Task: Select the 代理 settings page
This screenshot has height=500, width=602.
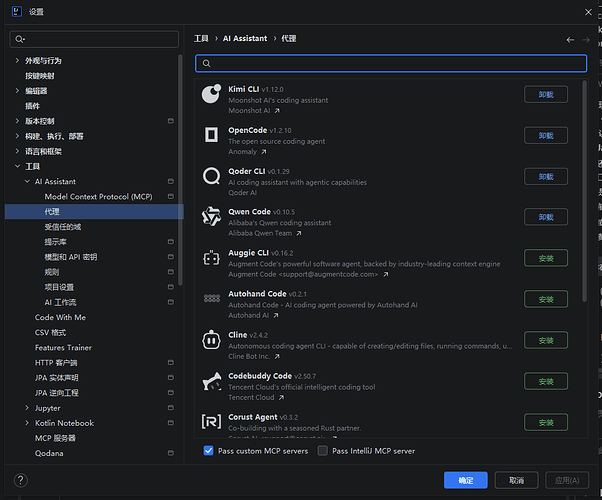Action: pos(94,212)
